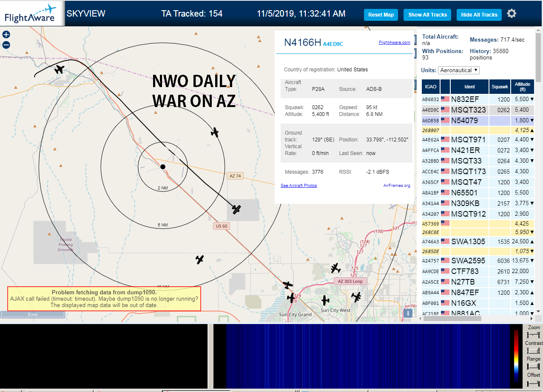
Task: Click the Show All Tracks button
Action: point(427,14)
